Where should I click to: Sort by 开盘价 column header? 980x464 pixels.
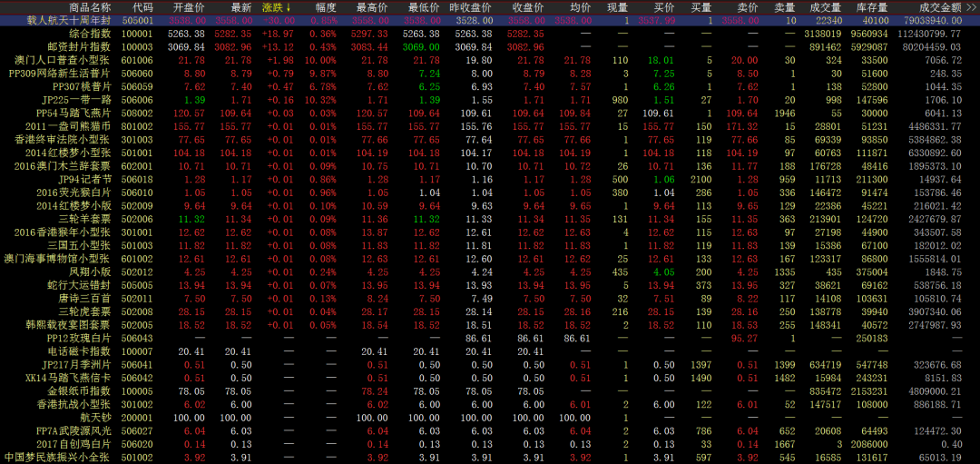189,8
